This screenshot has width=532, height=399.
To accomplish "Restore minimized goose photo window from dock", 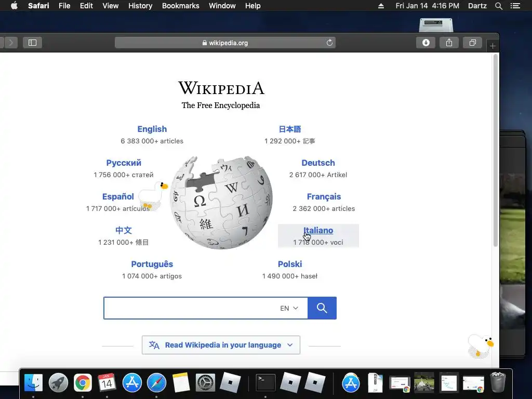I will point(424,383).
